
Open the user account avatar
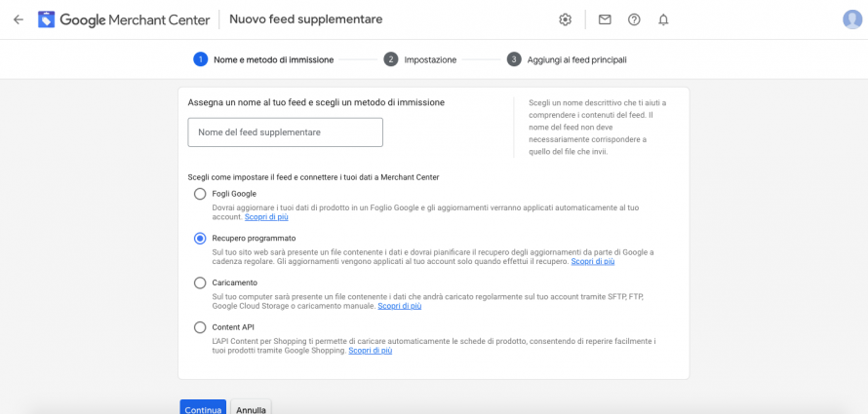pyautogui.click(x=851, y=19)
